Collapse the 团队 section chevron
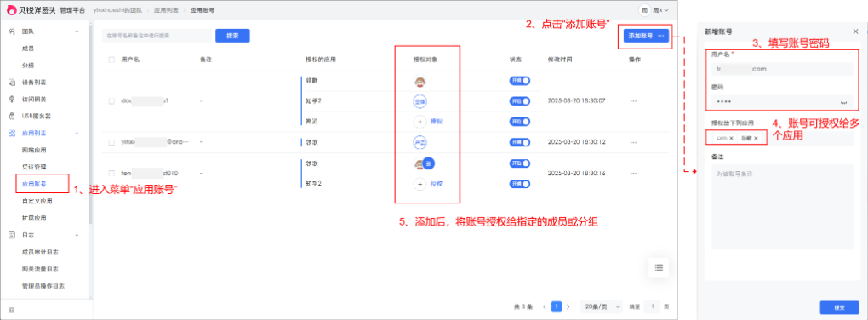Viewport: 868px width, 320px height. point(77,31)
